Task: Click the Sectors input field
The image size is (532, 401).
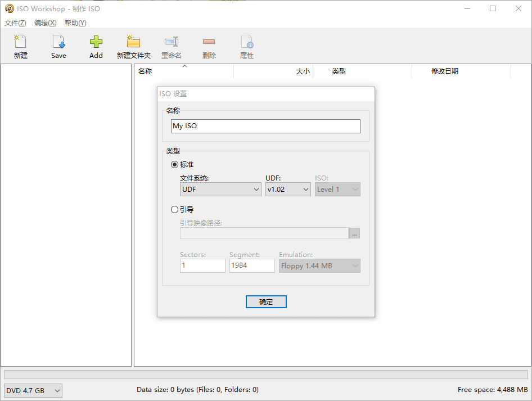Action: click(202, 265)
